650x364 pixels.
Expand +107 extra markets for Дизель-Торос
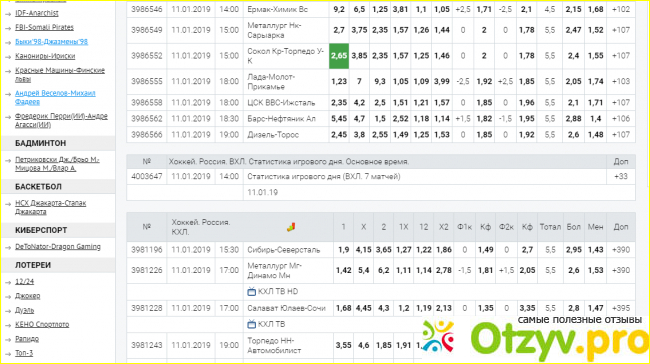tap(621, 135)
